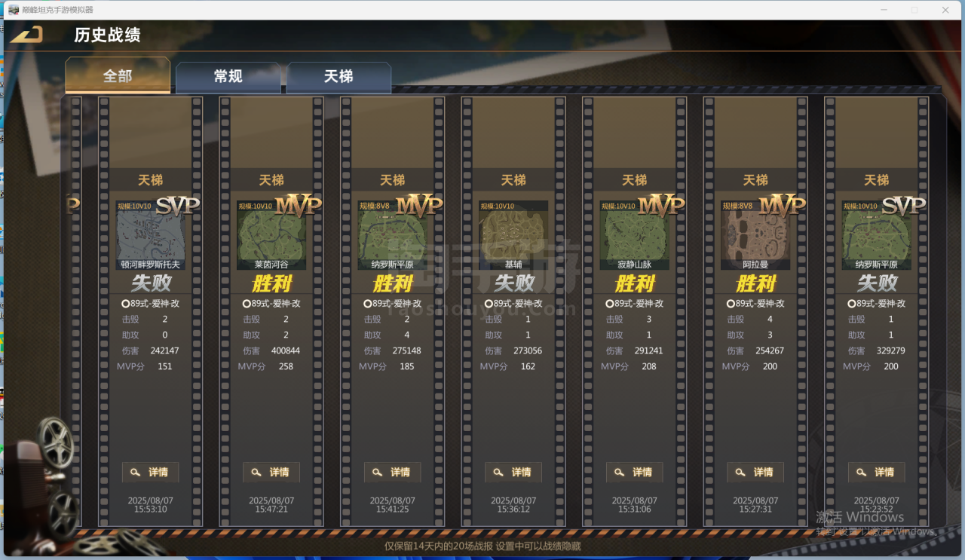Viewport: 965px width, 560px height.
Task: Click the damage value 273056
Action: point(527,350)
